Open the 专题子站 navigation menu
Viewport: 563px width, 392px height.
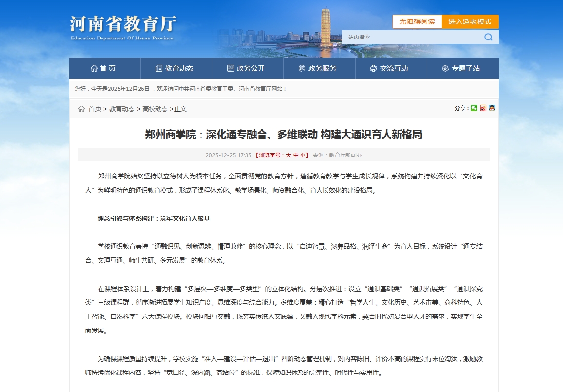(x=461, y=68)
